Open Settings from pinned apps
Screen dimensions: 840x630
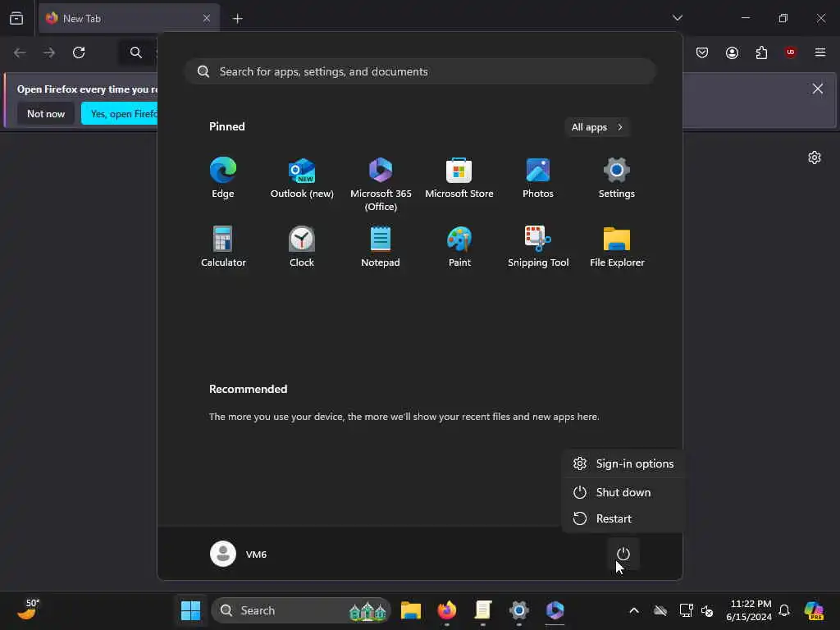[x=617, y=178]
